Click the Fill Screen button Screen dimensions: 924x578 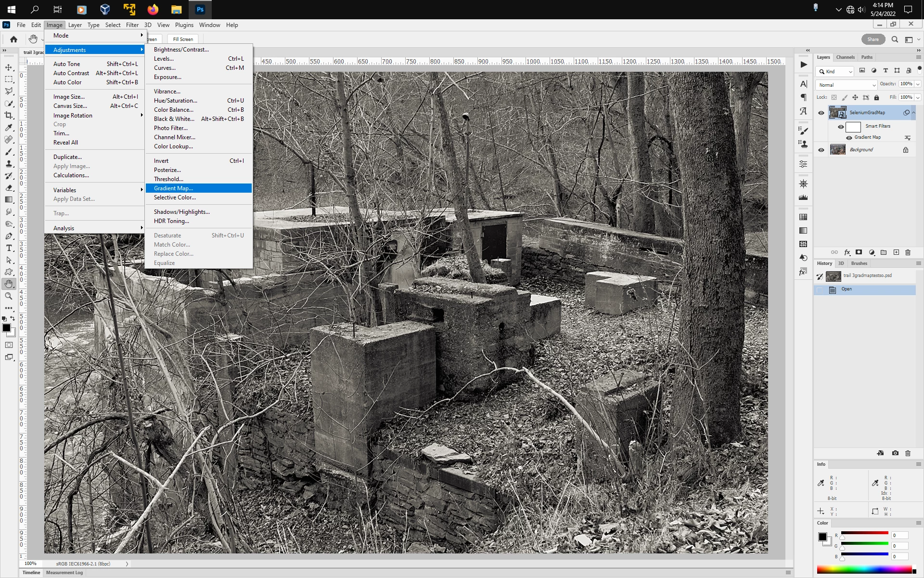[x=183, y=39]
